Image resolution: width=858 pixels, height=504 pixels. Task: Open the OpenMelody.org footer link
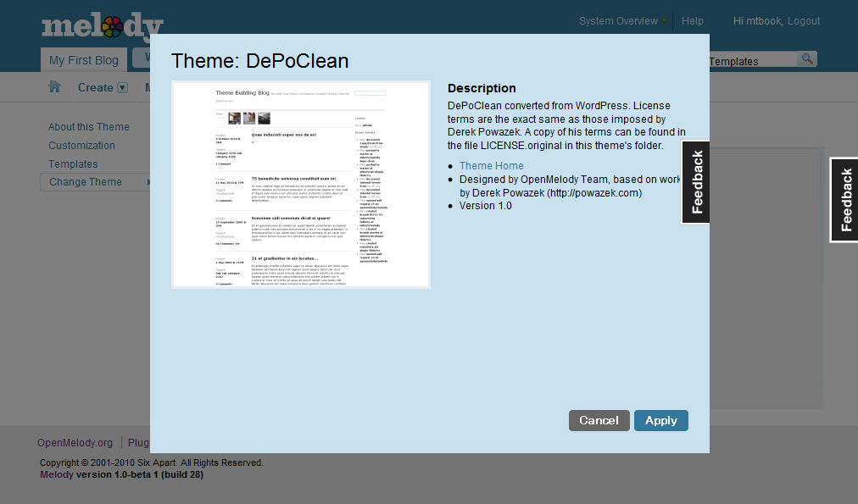click(75, 443)
